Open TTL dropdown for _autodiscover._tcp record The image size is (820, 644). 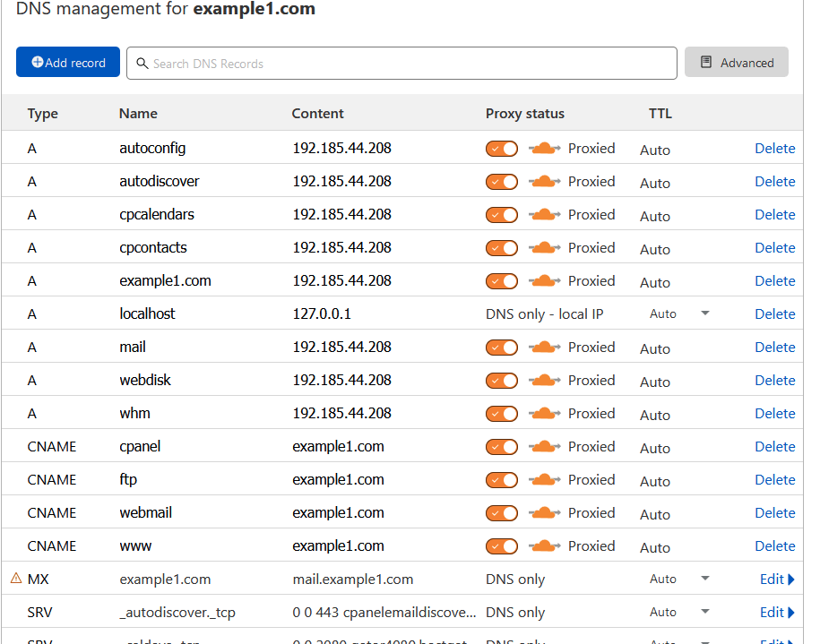[705, 612]
